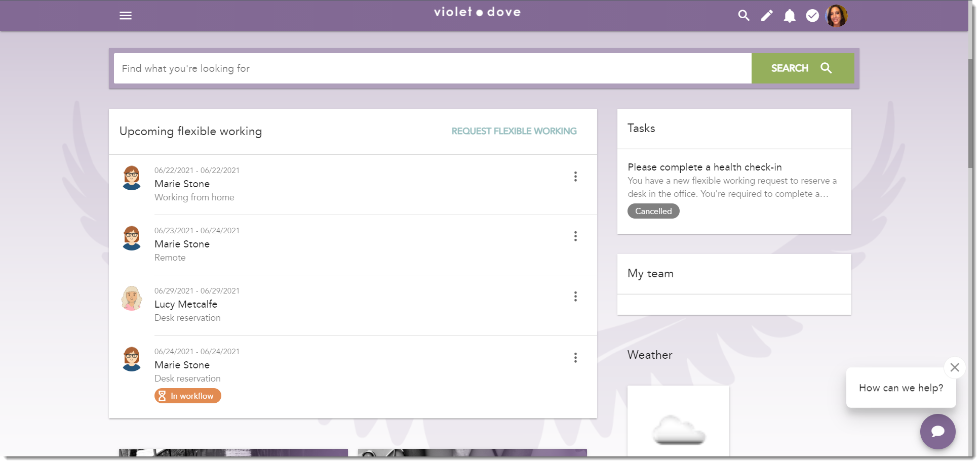Click the 'In workflow' status badge
The image size is (980, 464).
point(188,396)
